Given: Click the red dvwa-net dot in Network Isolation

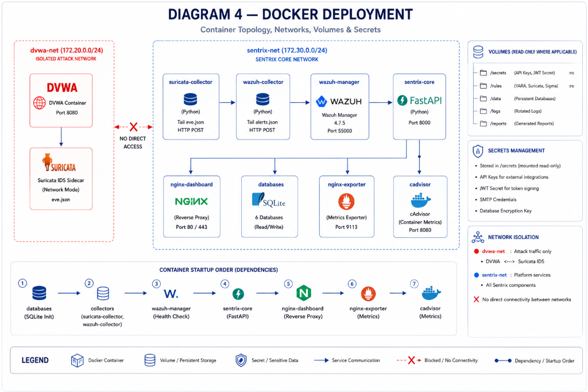Looking at the screenshot, I should tap(476, 251).
